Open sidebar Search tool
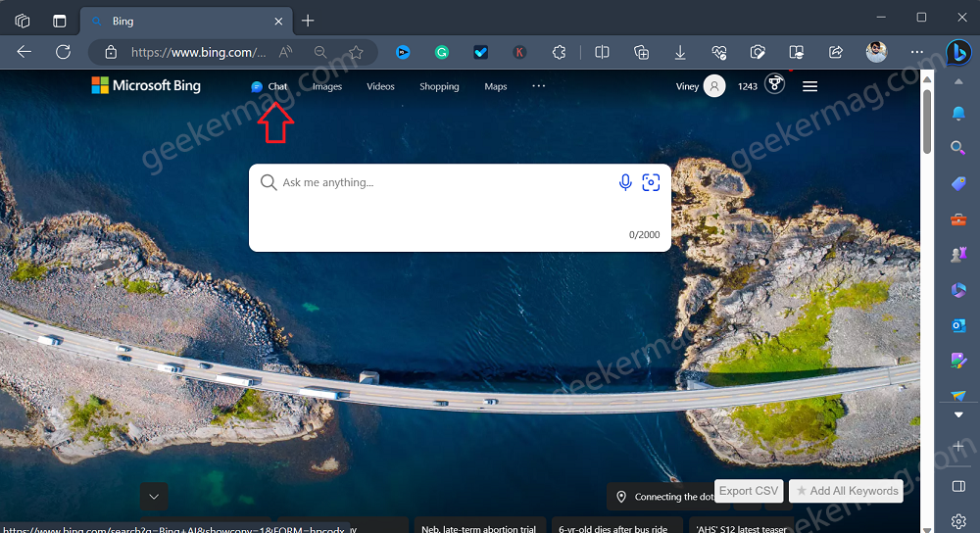 tap(958, 148)
